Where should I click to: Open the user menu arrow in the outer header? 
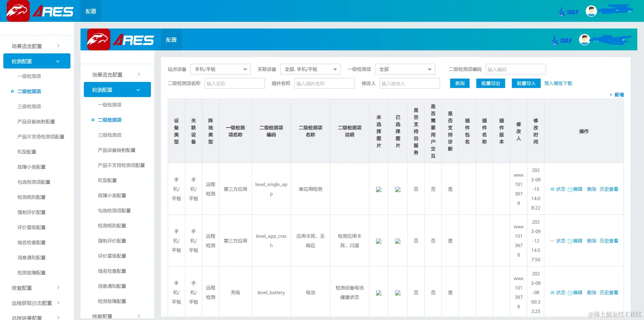coord(630,11)
